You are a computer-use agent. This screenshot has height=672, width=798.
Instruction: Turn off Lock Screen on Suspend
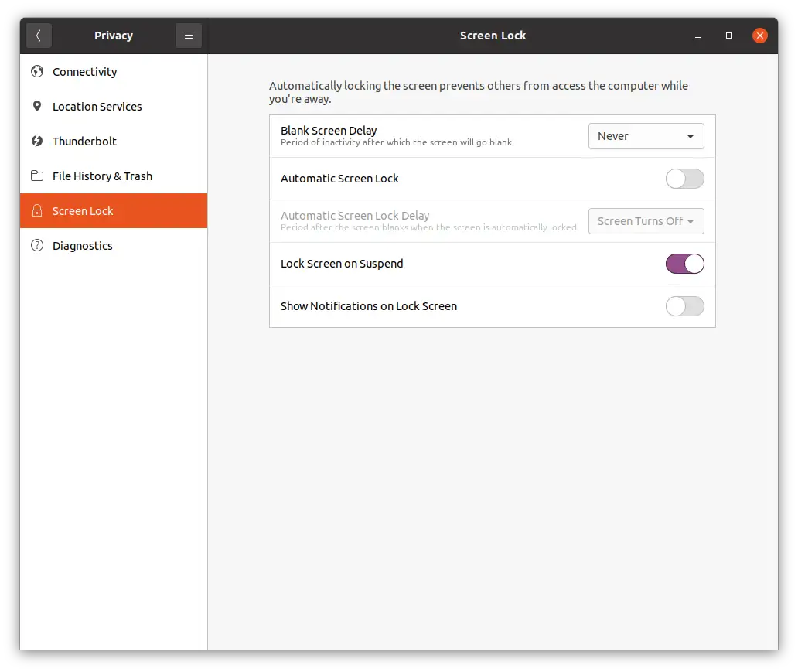pos(684,264)
